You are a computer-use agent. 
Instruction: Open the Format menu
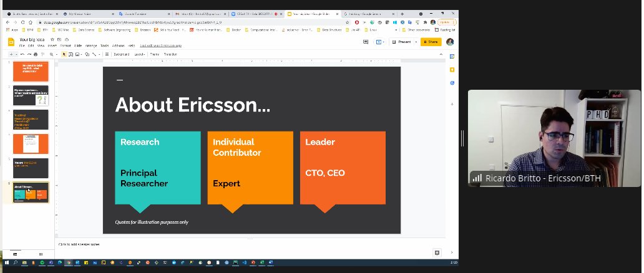(66, 45)
